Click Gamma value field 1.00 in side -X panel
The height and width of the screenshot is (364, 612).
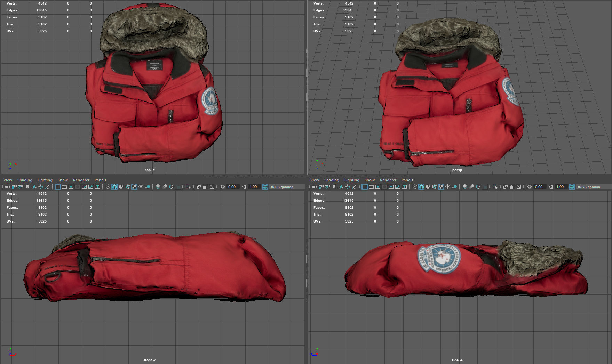coord(561,187)
